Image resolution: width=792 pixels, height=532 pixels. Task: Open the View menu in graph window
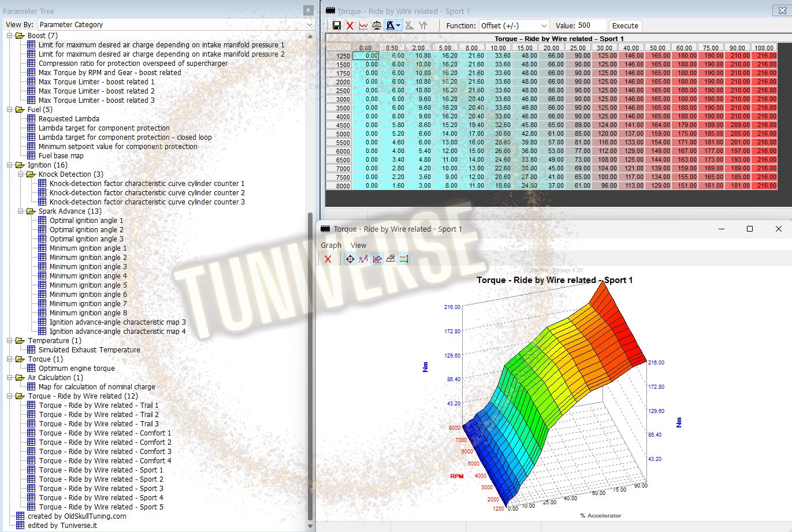[358, 245]
